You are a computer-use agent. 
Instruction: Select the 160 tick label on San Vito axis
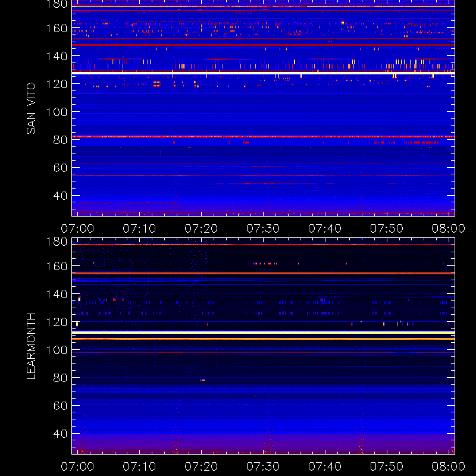pyautogui.click(x=57, y=28)
